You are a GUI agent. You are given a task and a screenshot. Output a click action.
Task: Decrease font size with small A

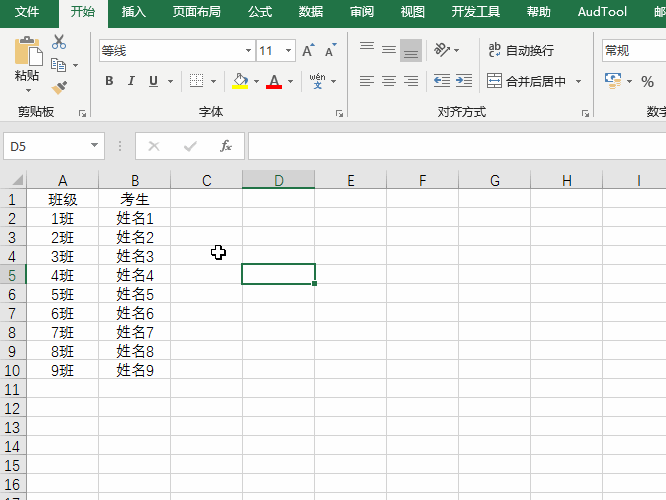pos(330,51)
